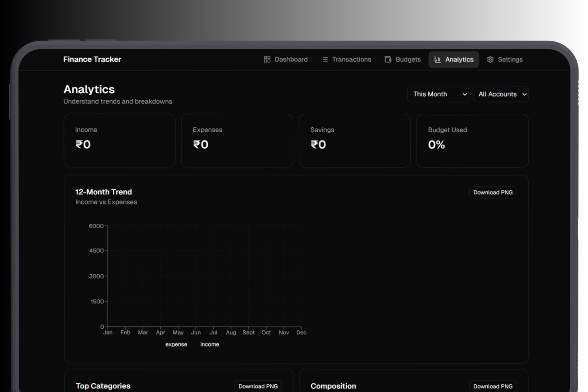Toggle the expense series in chart legend

176,344
